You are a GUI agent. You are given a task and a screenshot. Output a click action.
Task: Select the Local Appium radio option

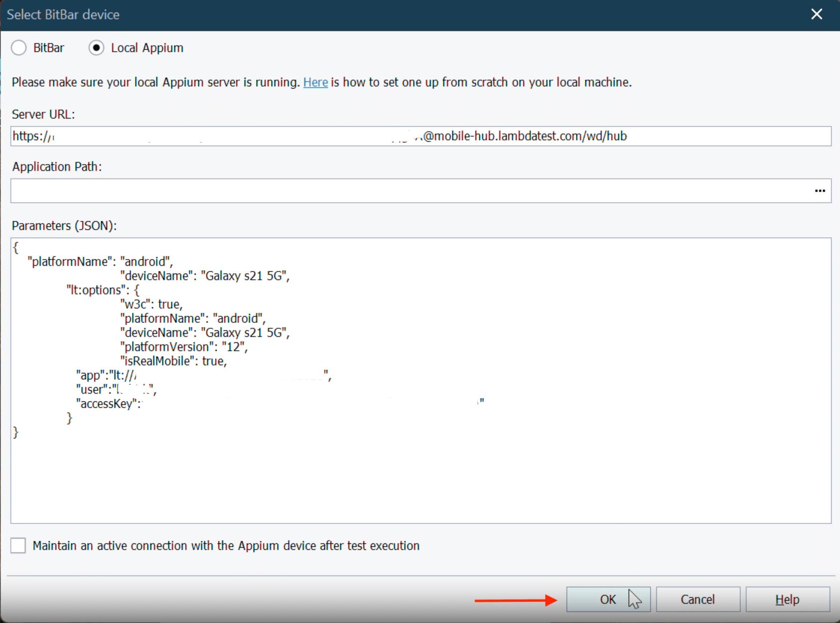96,48
